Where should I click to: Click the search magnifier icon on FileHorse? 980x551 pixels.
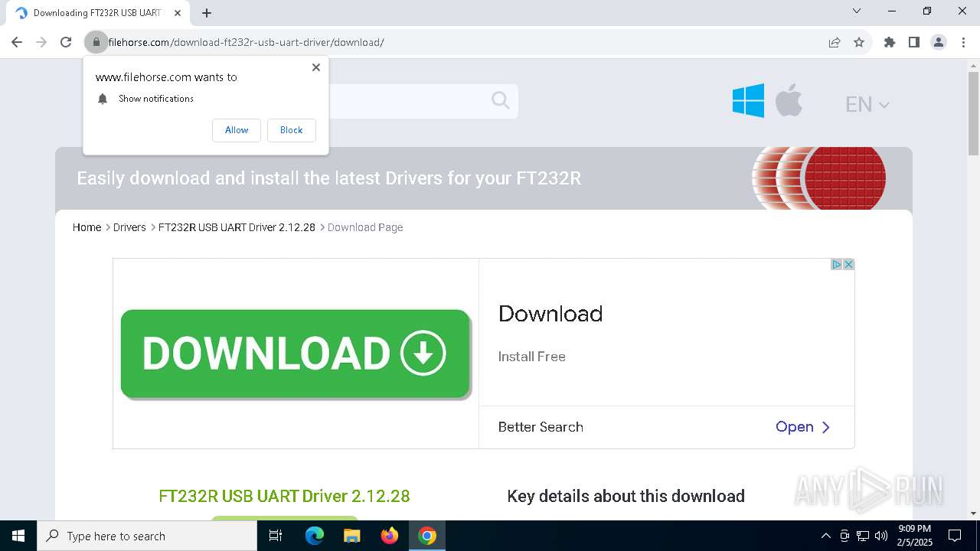pos(501,100)
